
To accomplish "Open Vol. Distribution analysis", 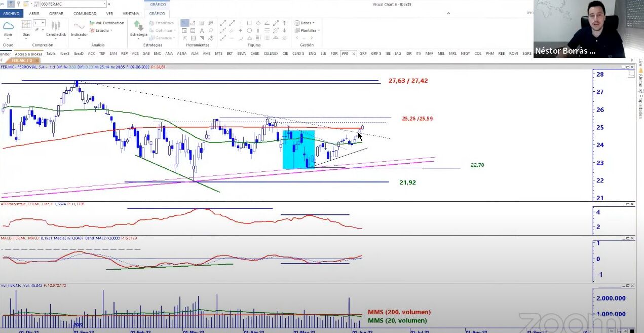I will [x=106, y=23].
